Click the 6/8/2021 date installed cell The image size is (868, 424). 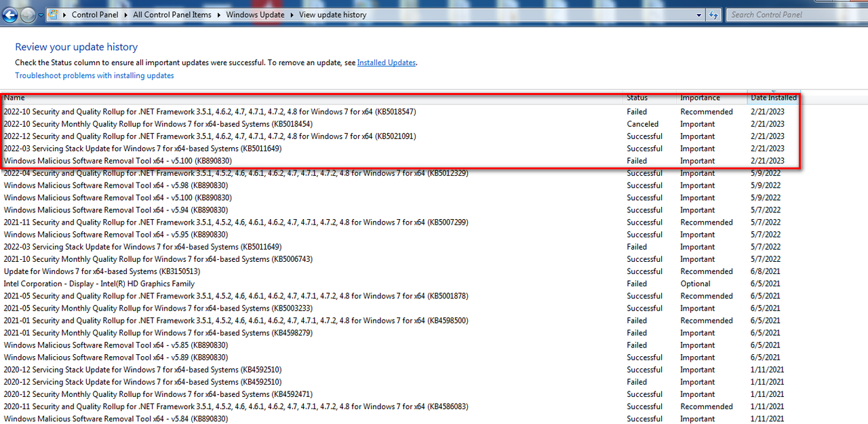pyautogui.click(x=765, y=271)
